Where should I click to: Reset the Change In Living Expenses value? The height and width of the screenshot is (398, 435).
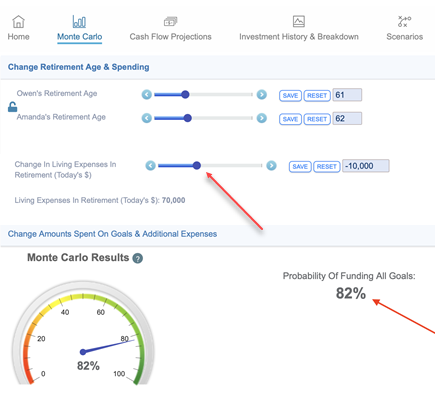[x=326, y=166]
